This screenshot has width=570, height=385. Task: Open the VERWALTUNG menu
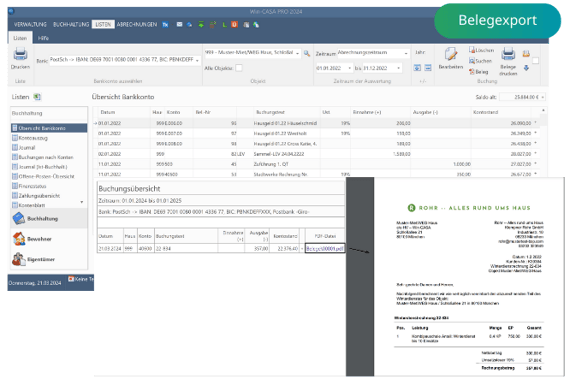point(30,24)
